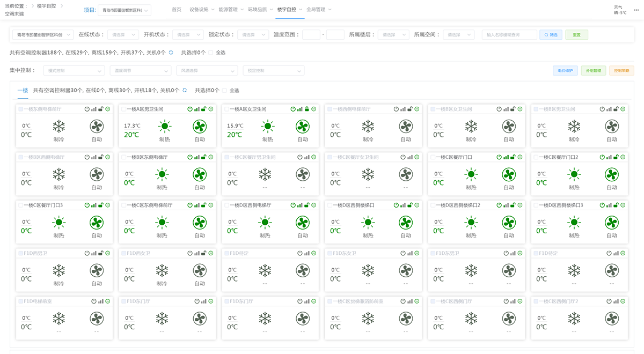Click snowflake icon on F1D东男卫 card
This screenshot has height=354, width=644.
(471, 271)
